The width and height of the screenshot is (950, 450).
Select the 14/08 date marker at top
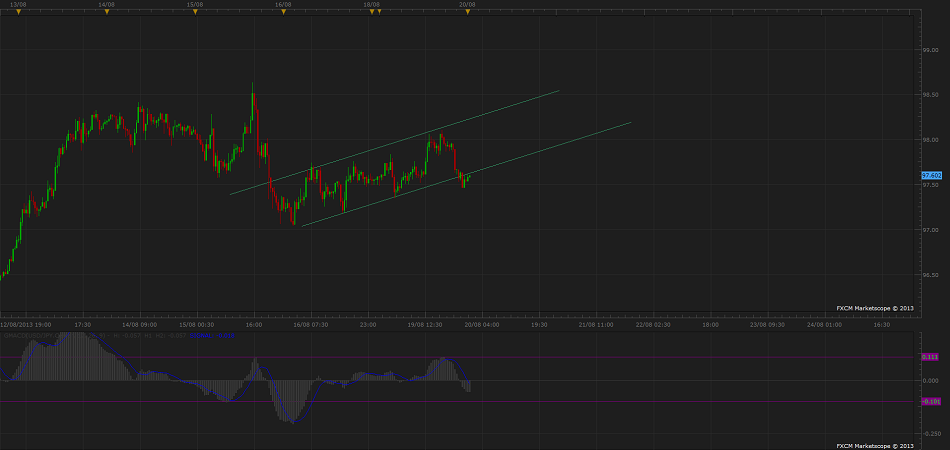(106, 11)
